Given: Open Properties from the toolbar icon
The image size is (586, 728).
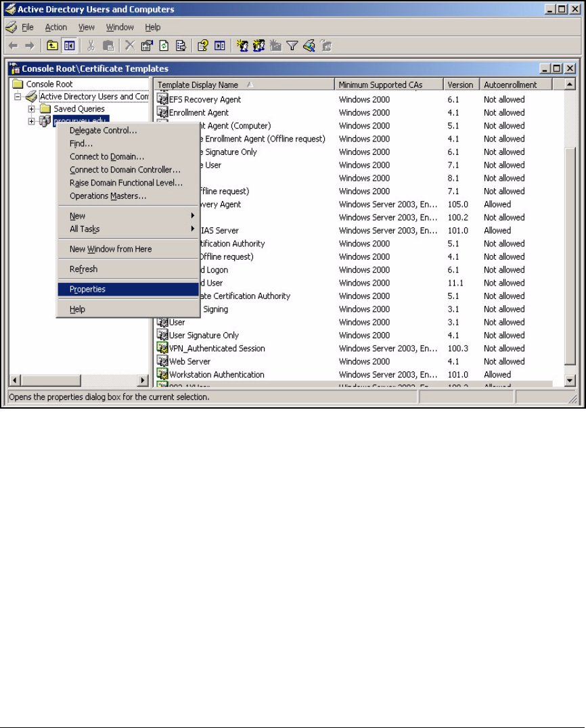Looking at the screenshot, I should tap(147, 45).
